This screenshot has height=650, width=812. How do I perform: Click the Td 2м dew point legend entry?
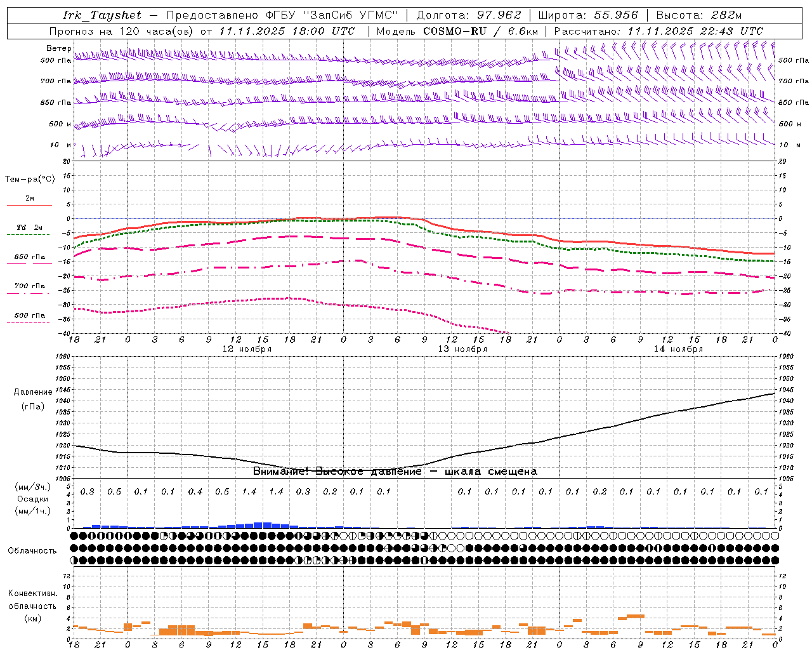[30, 227]
